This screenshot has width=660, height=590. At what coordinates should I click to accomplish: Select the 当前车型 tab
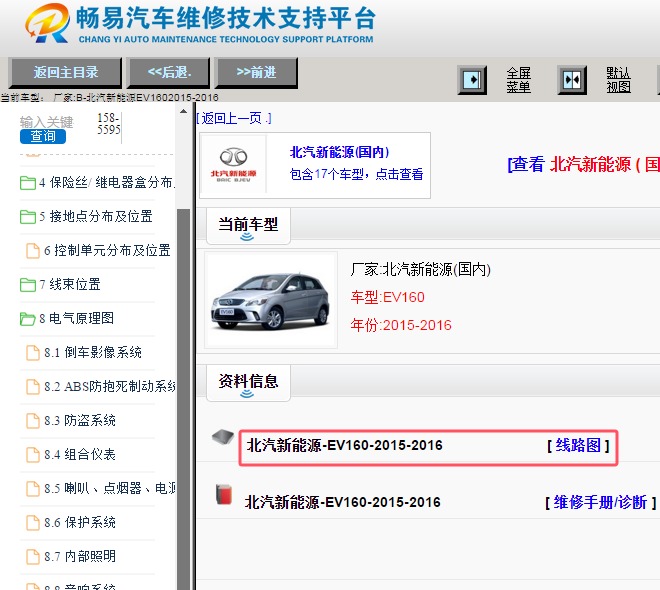pos(248,225)
